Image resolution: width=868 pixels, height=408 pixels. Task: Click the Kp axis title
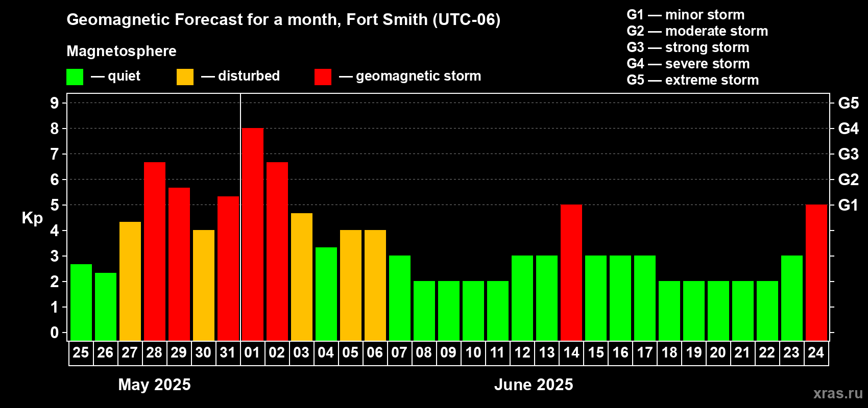pos(32,218)
